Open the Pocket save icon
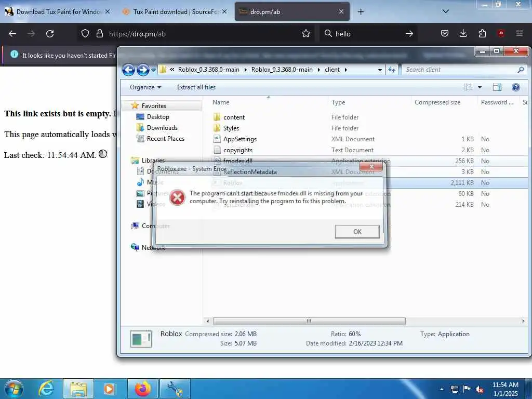This screenshot has width=532, height=399. 445,34
